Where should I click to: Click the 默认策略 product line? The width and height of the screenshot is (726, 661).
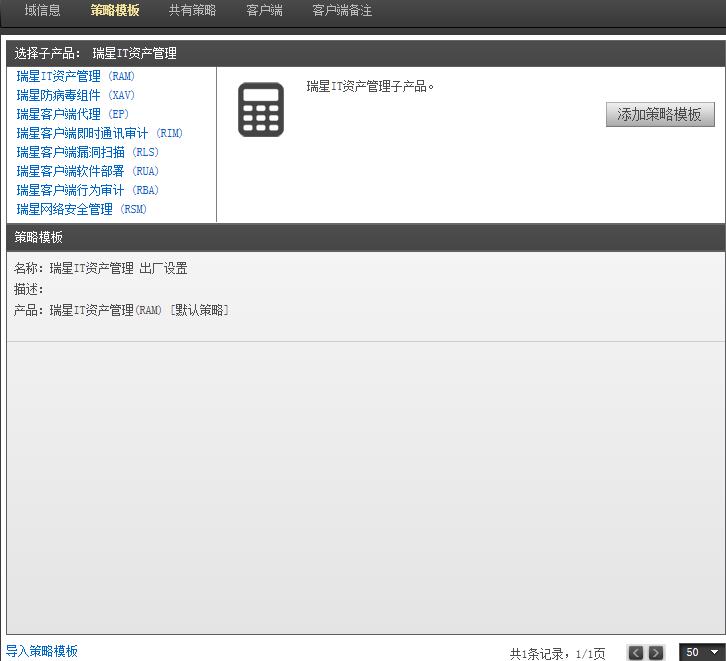pos(121,310)
